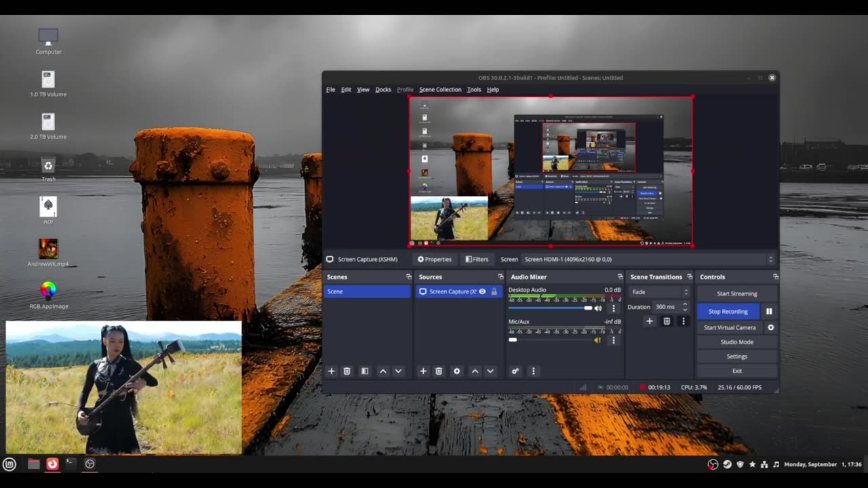Adjust the Mic/Aux volume slider
This screenshot has width=868, height=488.
550,340
